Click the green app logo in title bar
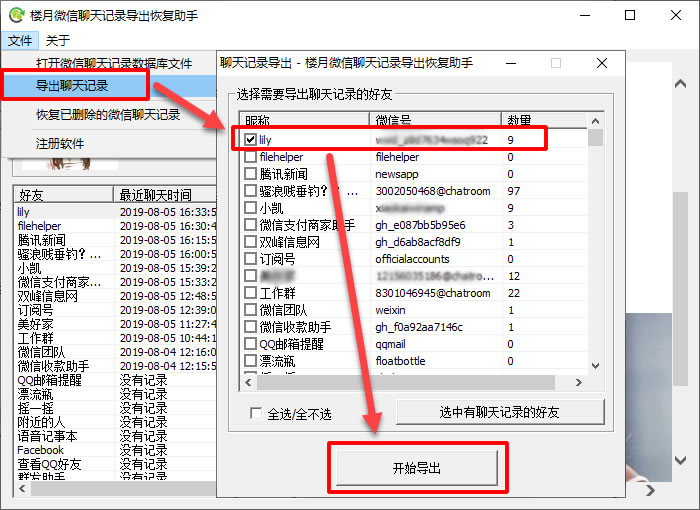 click(16, 16)
